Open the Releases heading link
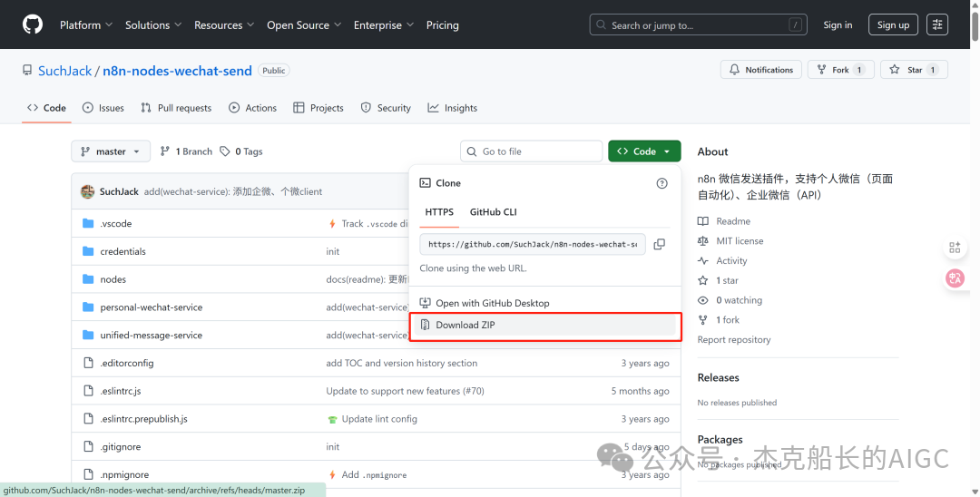This screenshot has height=497, width=980. point(718,378)
